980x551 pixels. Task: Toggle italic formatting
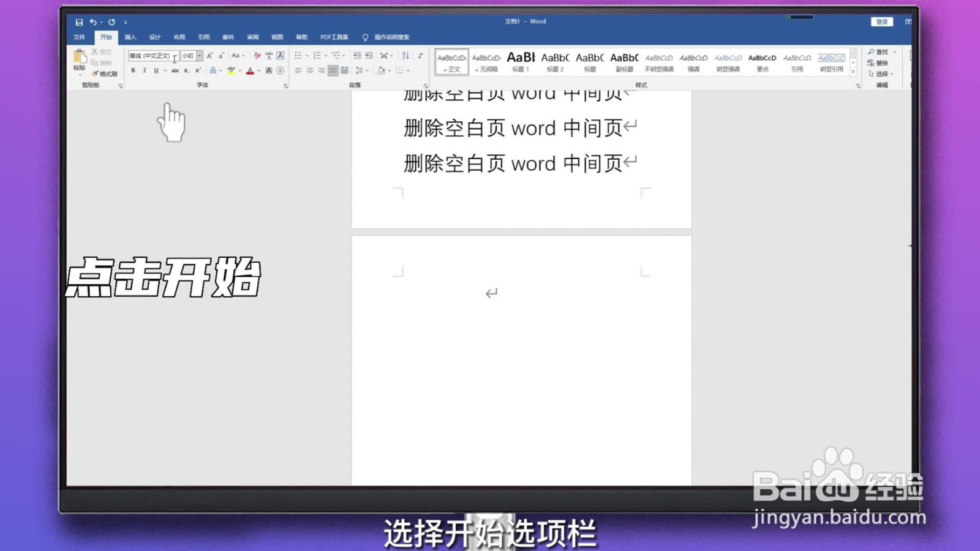[x=144, y=71]
